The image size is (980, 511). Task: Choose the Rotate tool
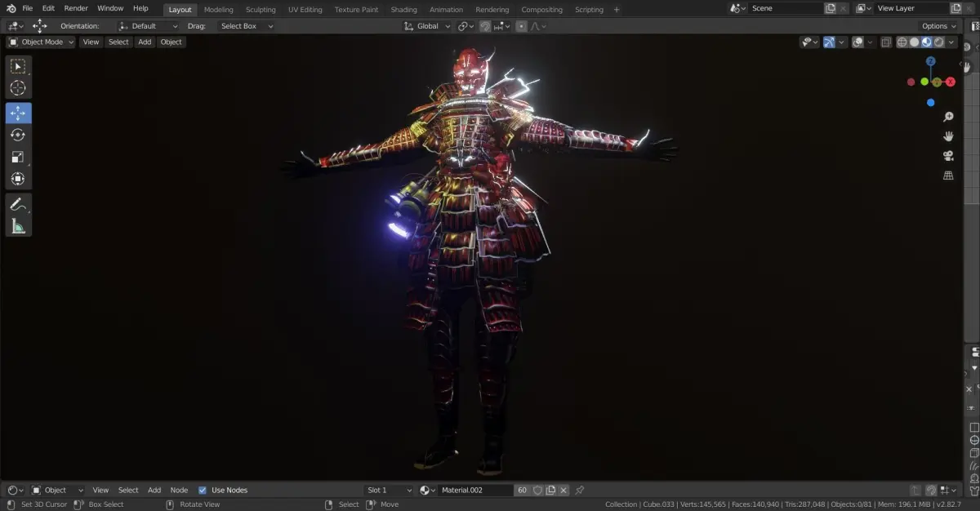pos(18,135)
